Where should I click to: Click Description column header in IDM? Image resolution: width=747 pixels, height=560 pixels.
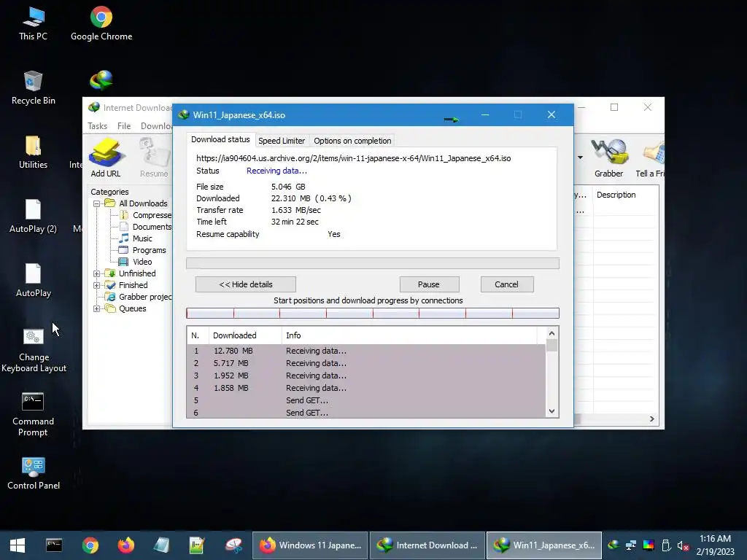click(625, 195)
